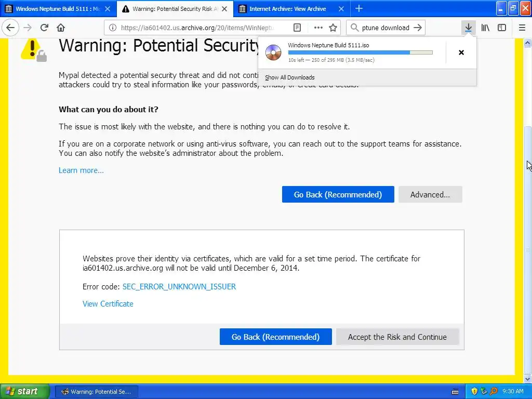
Task: Click Go Back (Recommended) beside Accept the Risk
Action: 275,337
